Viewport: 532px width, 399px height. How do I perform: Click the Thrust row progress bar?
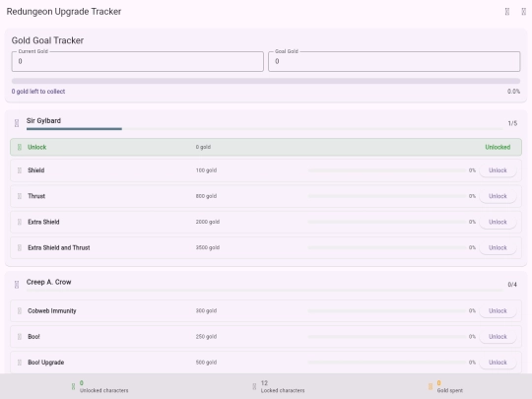[387, 196]
